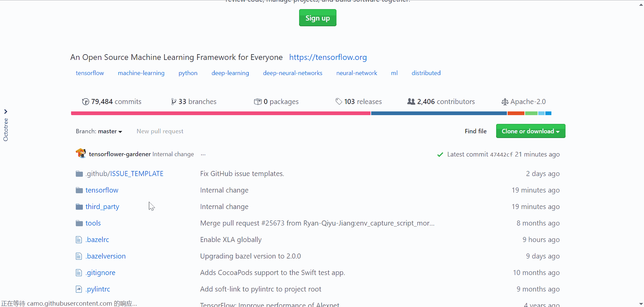
Task: Select the tensorflow topic tag
Action: tap(90, 73)
